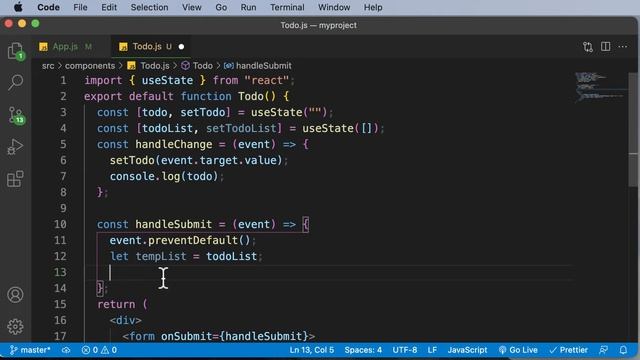Click the "react" string on line 1

click(267, 80)
